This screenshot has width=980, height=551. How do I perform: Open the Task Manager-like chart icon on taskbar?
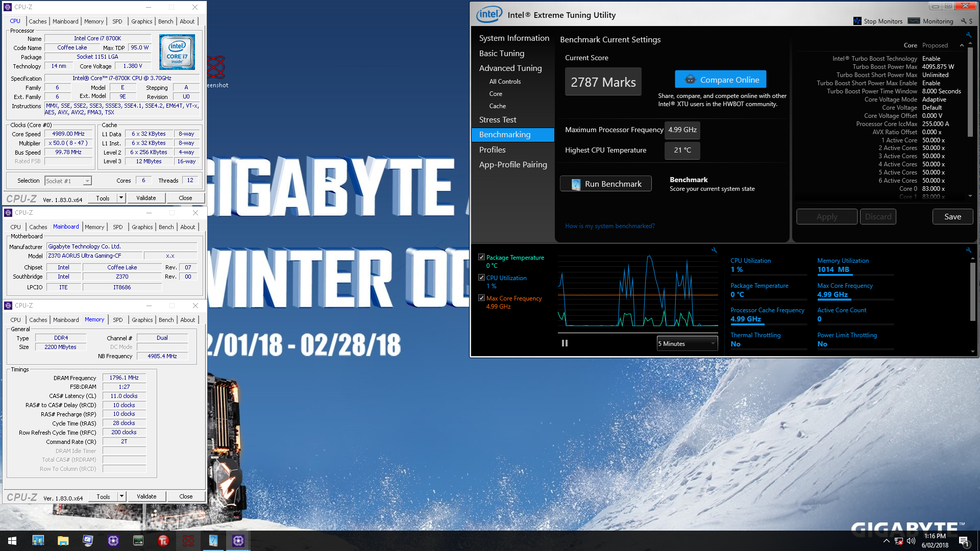(x=38, y=541)
